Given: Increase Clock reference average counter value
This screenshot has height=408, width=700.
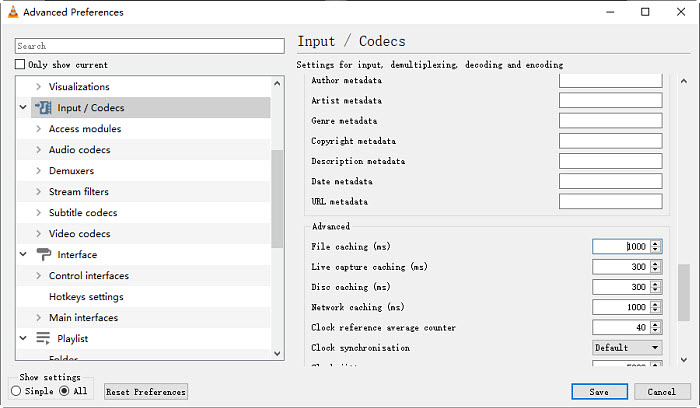Looking at the screenshot, I should point(655,324).
